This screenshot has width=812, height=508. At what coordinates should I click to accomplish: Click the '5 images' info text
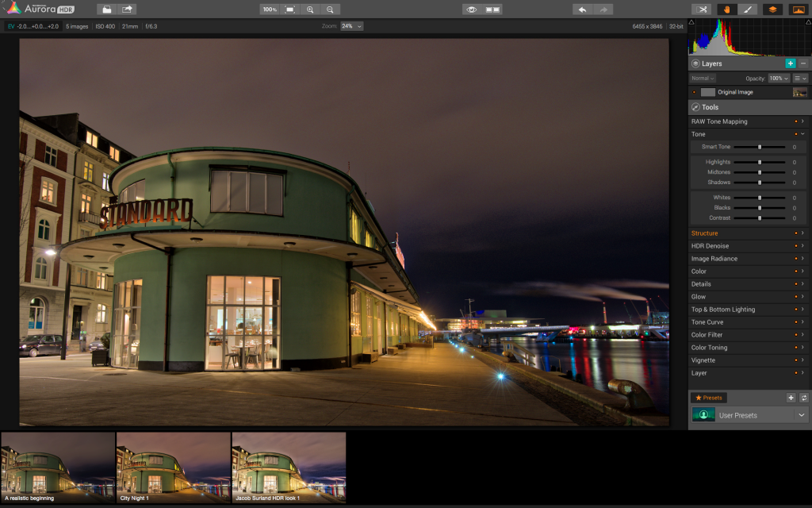tap(77, 26)
